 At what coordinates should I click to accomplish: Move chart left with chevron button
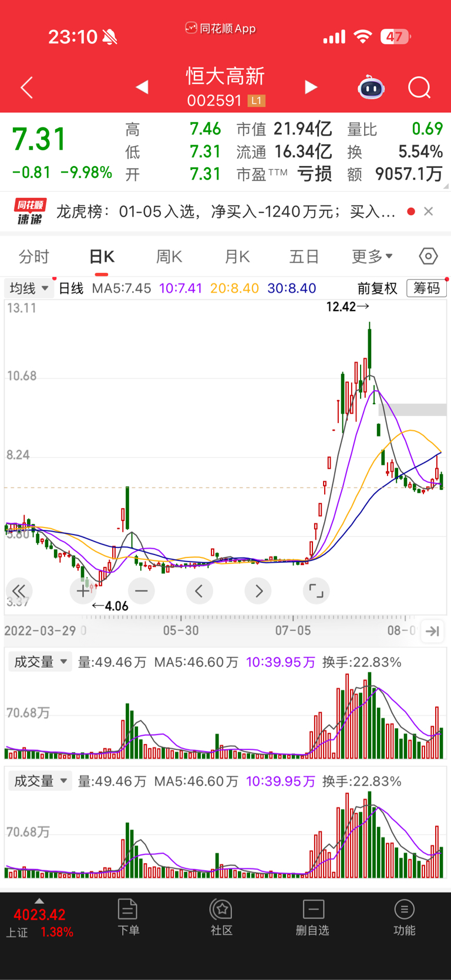click(199, 591)
